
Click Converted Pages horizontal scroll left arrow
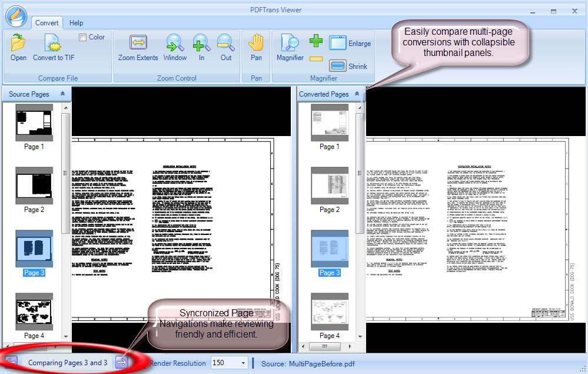click(x=303, y=347)
